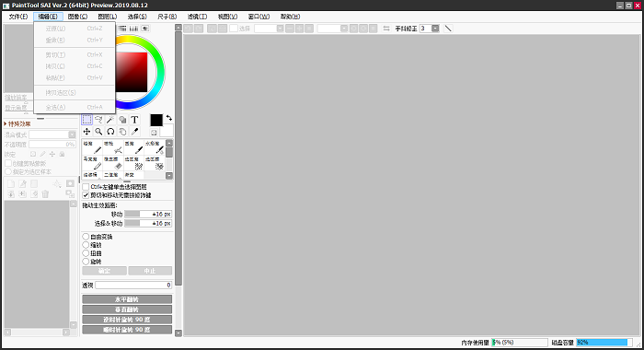
Task: Click the 水平翻转 button
Action: 127,299
